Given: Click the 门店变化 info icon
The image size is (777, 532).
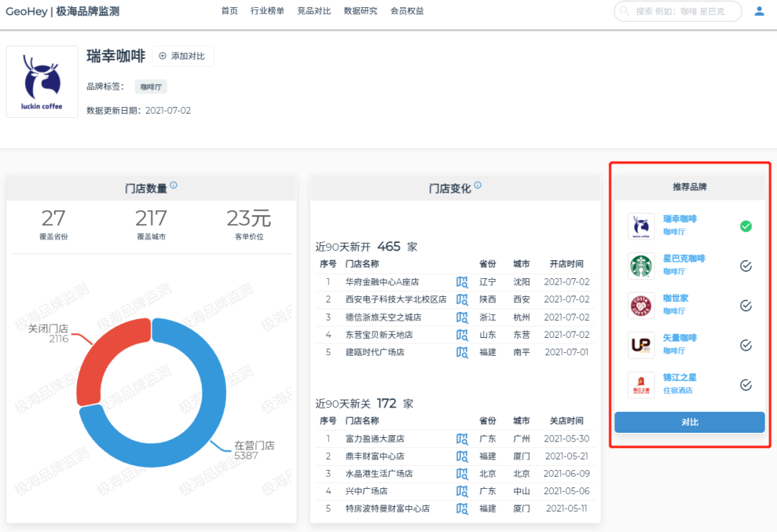Looking at the screenshot, I should click(x=478, y=185).
